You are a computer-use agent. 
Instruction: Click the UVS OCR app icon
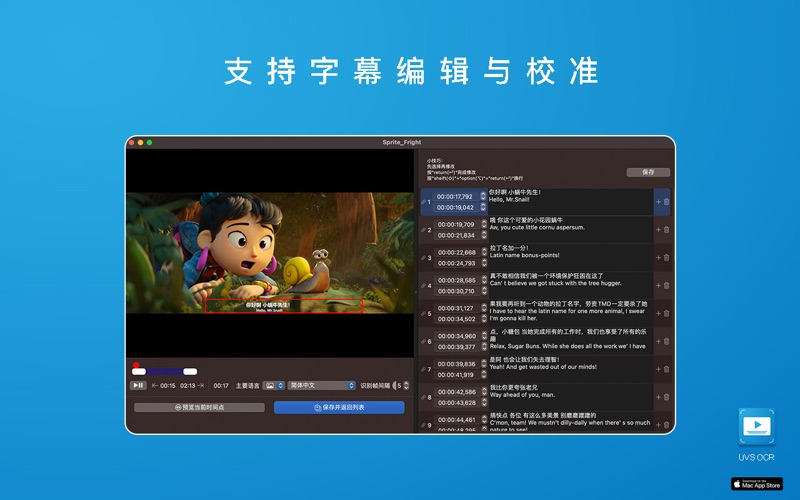click(757, 427)
